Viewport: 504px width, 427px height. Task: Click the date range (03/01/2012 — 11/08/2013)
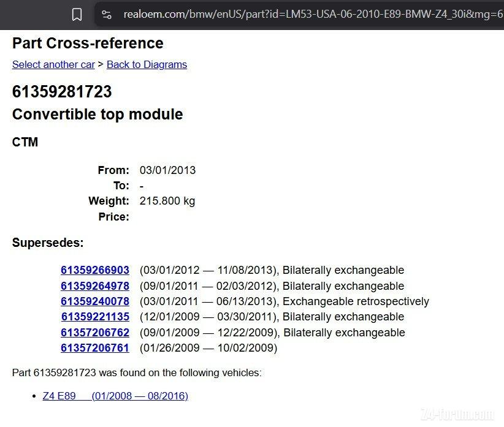tap(208, 270)
